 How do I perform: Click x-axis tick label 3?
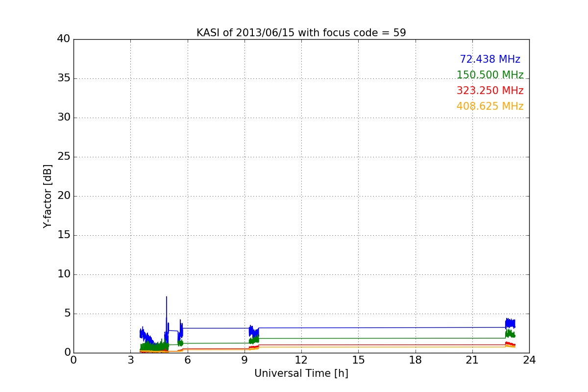coord(130,360)
